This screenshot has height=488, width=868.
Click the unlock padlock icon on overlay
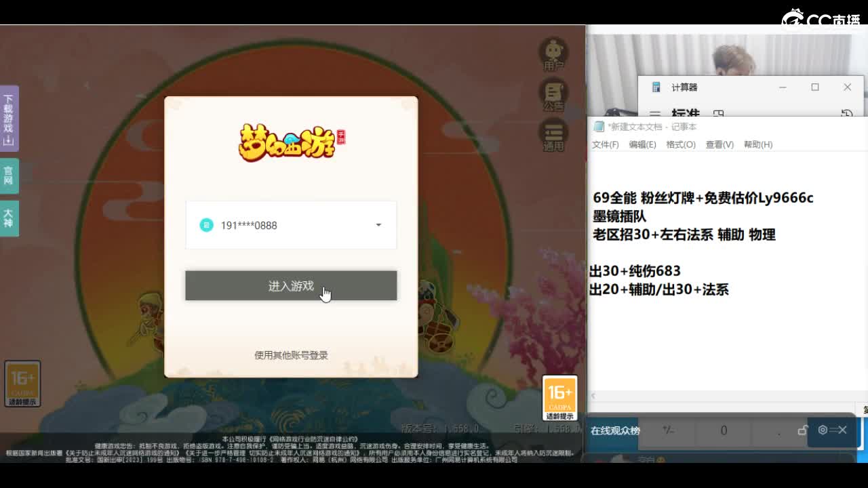point(803,430)
